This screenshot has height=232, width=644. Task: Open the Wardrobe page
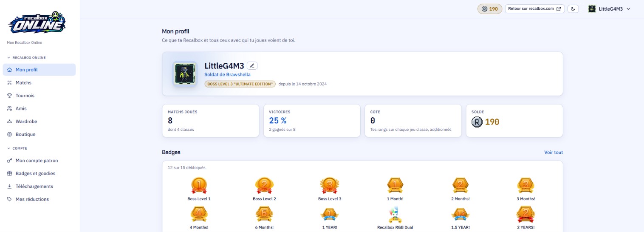pos(39,122)
